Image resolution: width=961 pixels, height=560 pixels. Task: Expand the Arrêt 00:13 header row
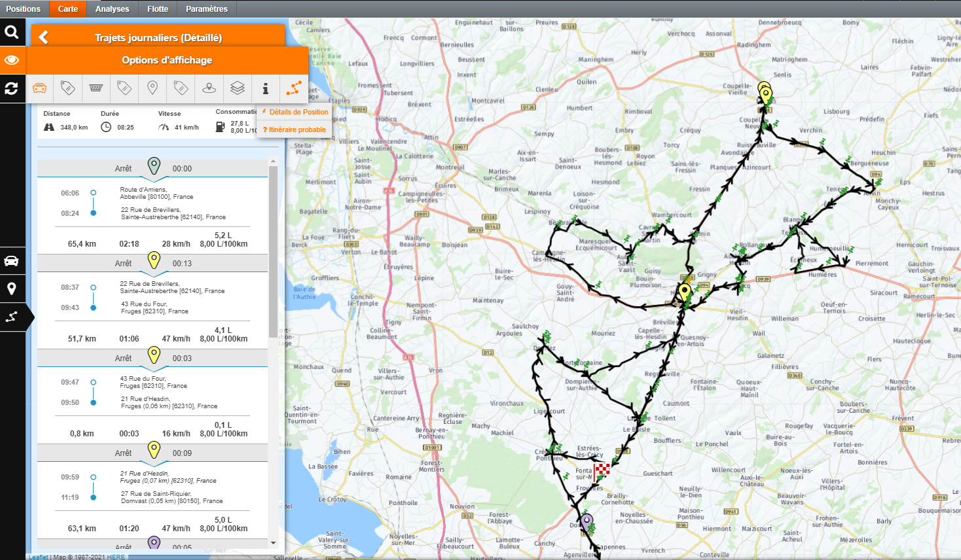pos(153,264)
